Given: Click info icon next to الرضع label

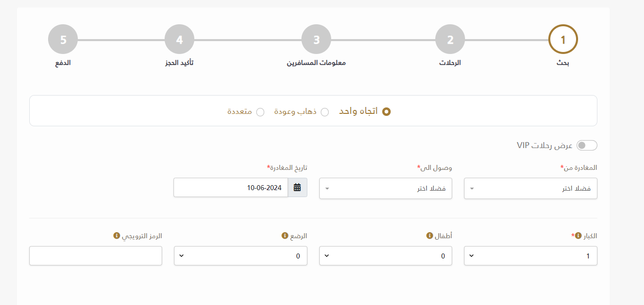Looking at the screenshot, I should tap(285, 236).
